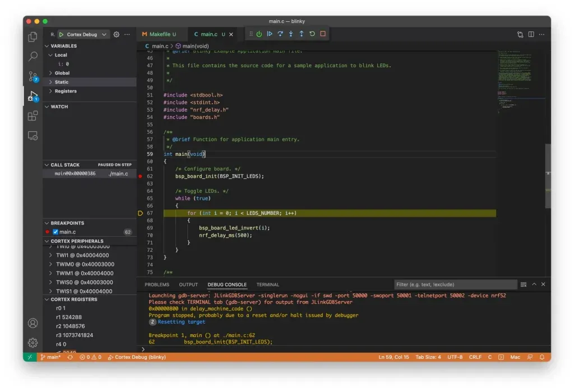This screenshot has width=574, height=392.
Task: Expand the Global variables section
Action: [62, 73]
